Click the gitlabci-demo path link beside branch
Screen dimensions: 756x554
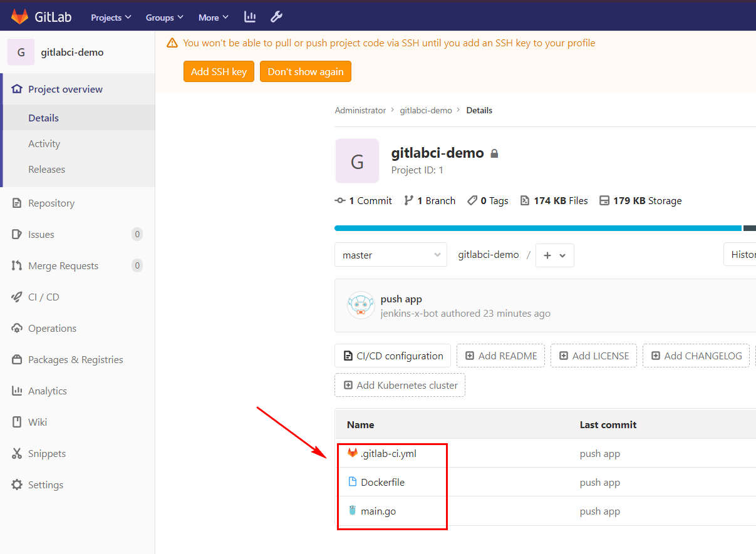click(x=489, y=255)
